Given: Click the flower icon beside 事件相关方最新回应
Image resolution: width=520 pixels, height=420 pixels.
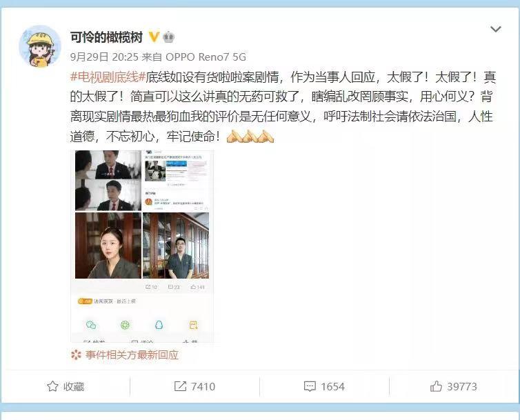Looking at the screenshot, I should 76,355.
